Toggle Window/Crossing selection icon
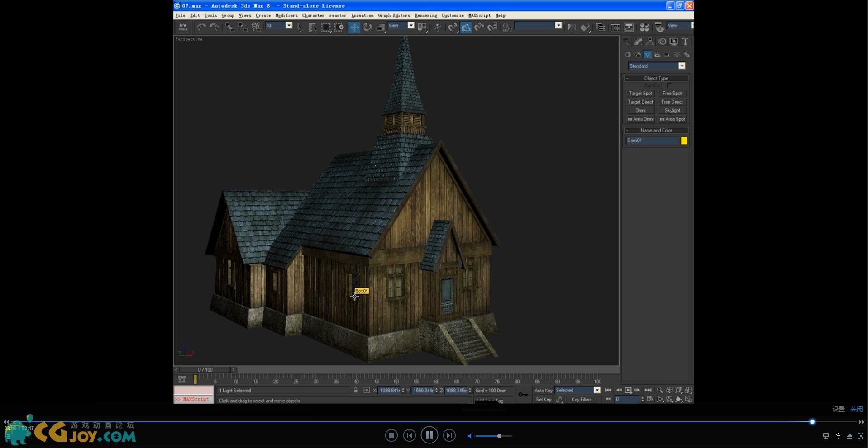 (339, 27)
